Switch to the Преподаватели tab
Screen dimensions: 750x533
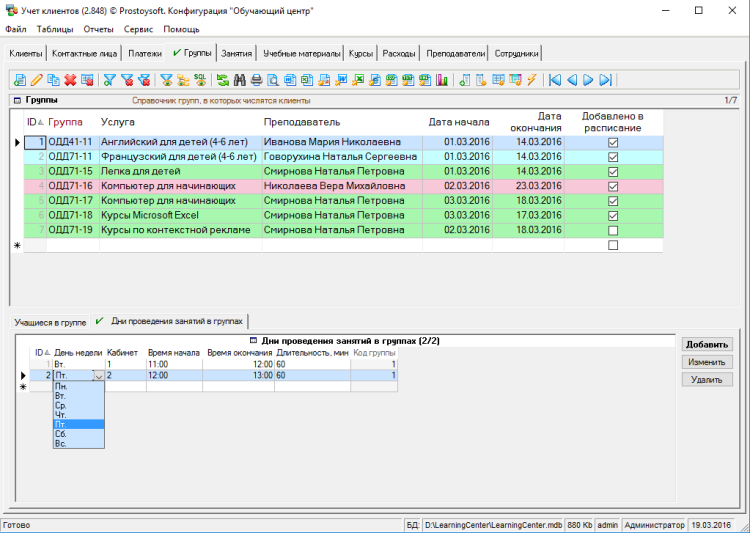click(x=455, y=53)
